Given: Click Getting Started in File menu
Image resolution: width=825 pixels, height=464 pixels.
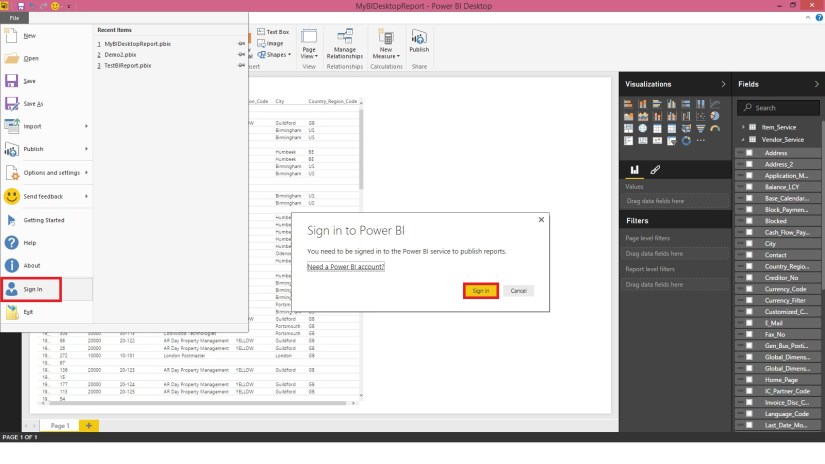Looking at the screenshot, I should 47,220.
